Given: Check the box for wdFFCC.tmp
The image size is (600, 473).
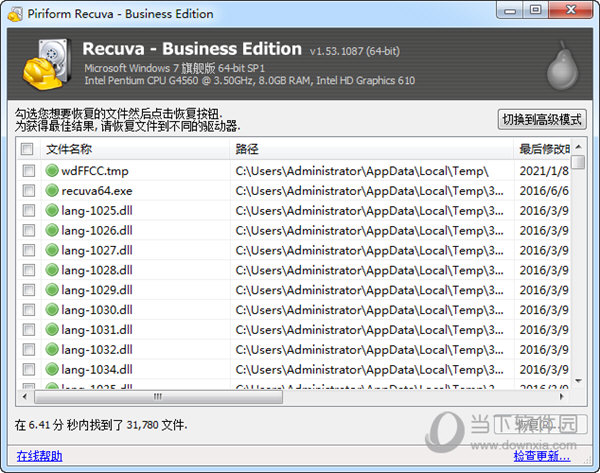Looking at the screenshot, I should (29, 171).
